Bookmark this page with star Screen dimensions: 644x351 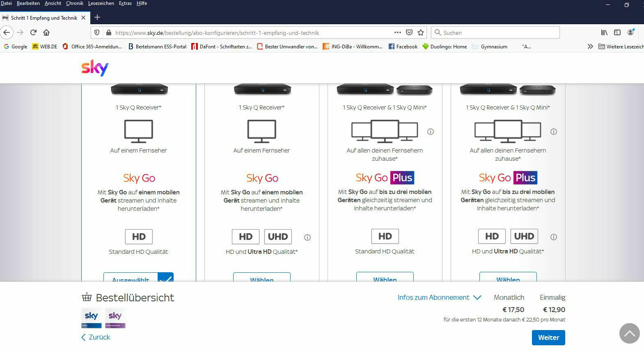(421, 32)
